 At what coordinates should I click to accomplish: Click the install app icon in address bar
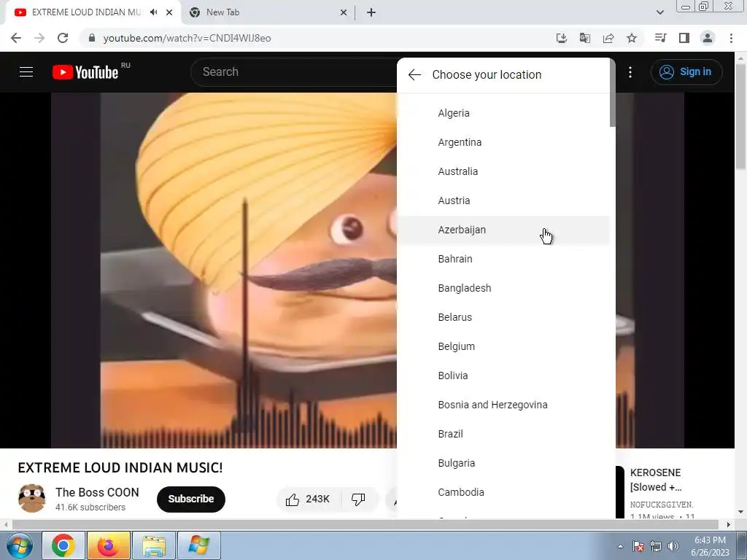click(562, 38)
